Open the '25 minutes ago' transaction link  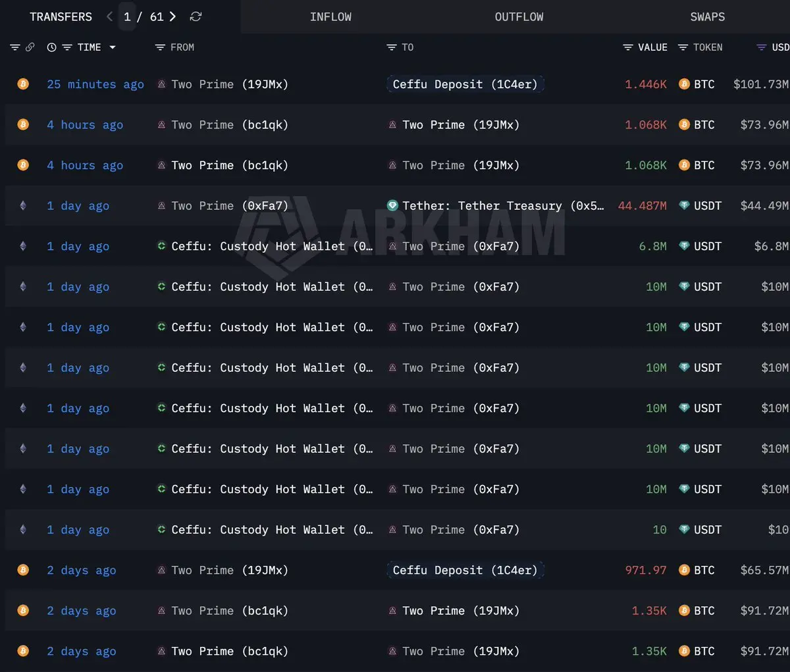tap(95, 84)
